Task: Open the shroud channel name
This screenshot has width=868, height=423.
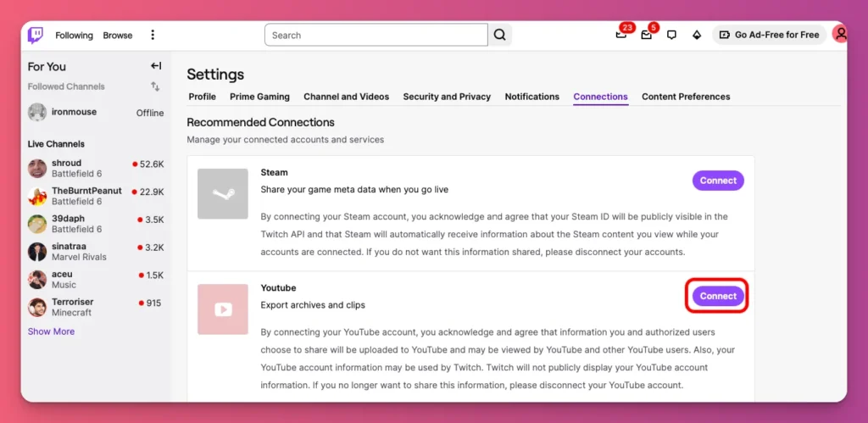Action: pos(66,163)
